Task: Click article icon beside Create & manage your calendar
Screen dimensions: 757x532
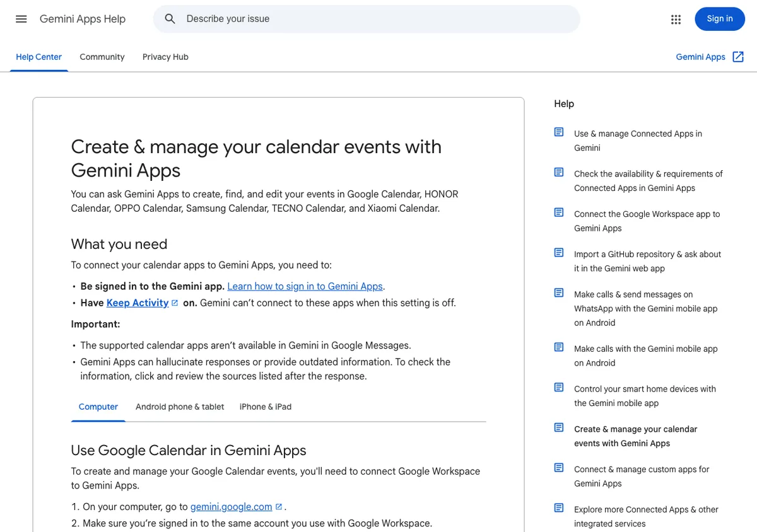Action: click(559, 428)
